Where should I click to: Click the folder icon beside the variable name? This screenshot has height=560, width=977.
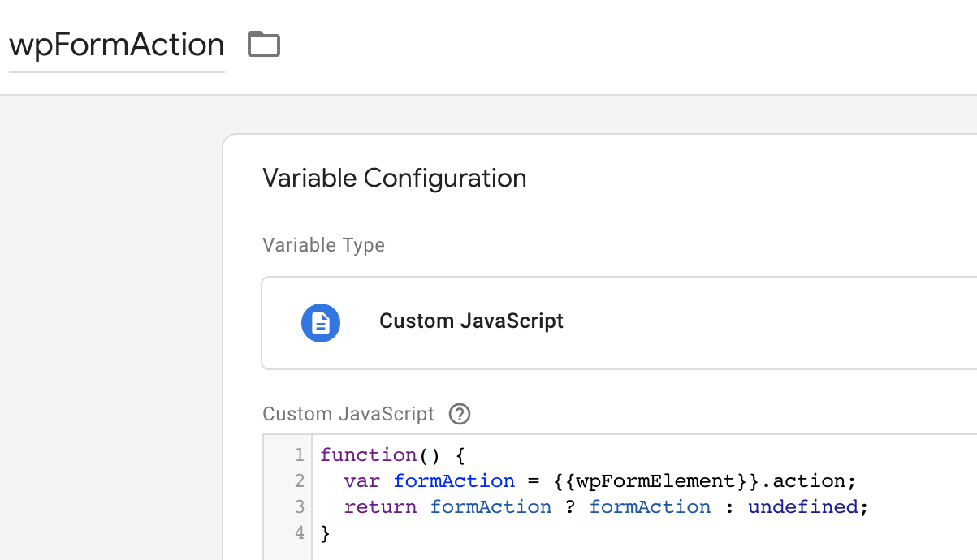pyautogui.click(x=264, y=44)
